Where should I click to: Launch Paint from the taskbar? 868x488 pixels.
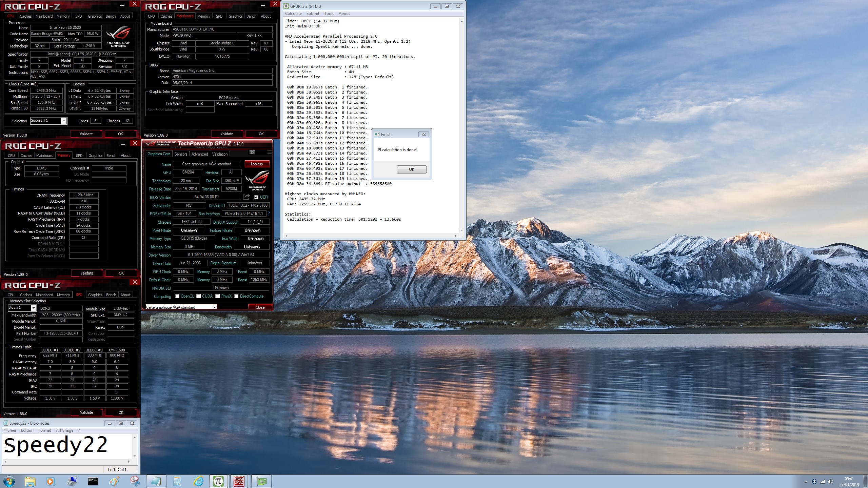(114, 481)
